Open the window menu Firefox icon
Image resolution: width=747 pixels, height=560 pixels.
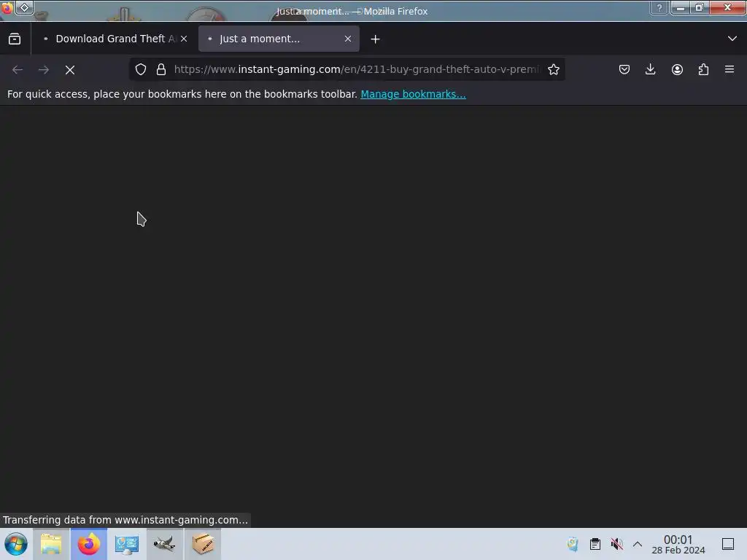[x=6, y=7]
